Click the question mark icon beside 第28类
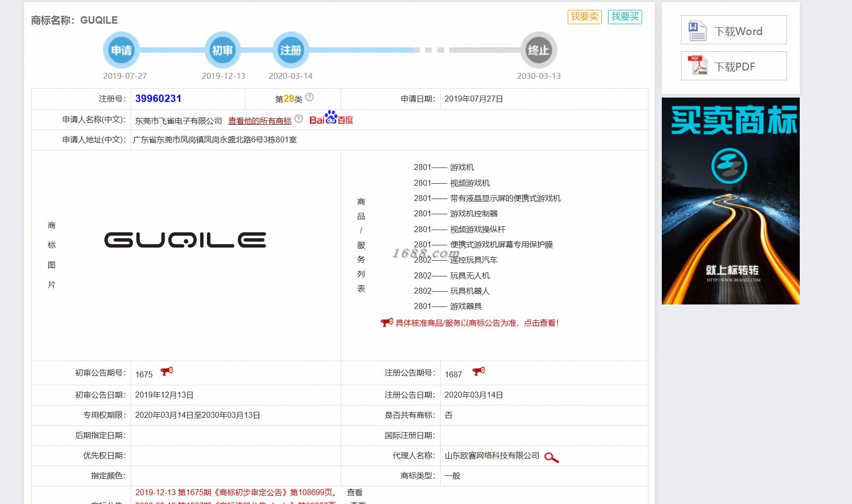The image size is (852, 504). (x=309, y=98)
